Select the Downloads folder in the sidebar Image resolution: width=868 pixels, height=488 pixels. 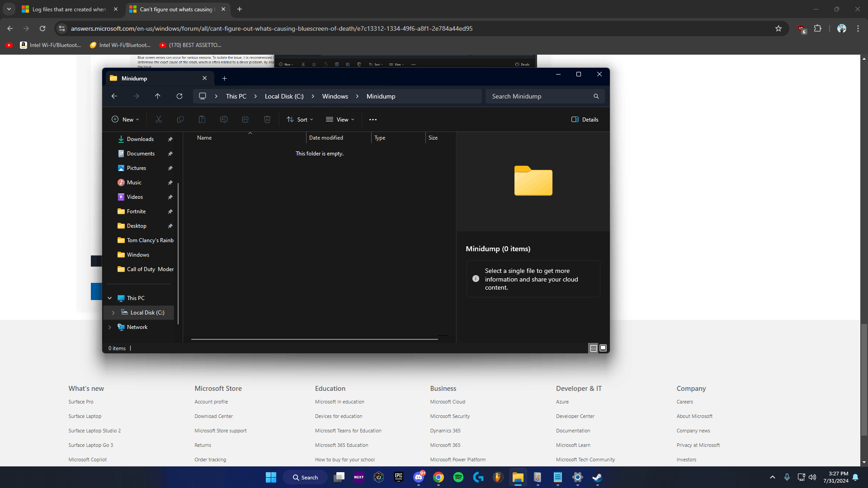(x=140, y=139)
